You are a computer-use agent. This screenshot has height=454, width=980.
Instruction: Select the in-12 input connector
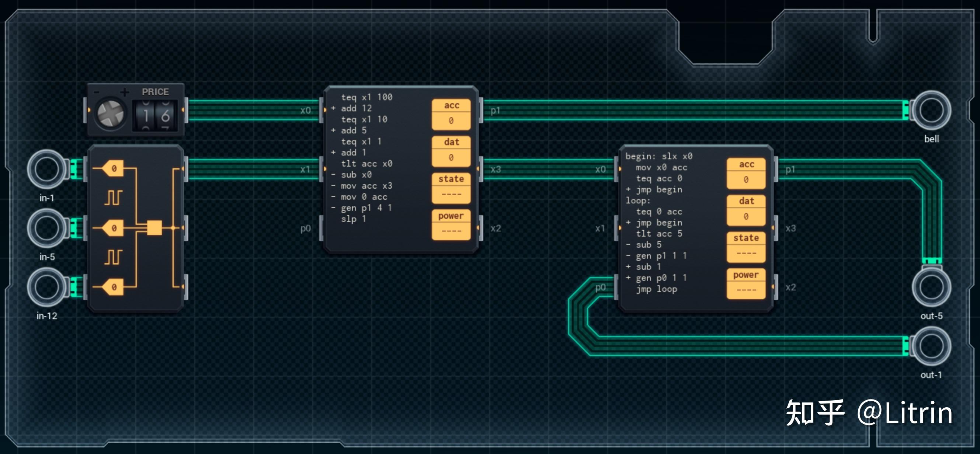(47, 287)
